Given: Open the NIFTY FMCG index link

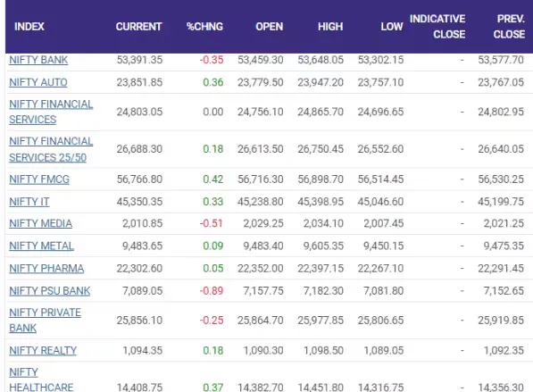Looking at the screenshot, I should click(x=39, y=179).
